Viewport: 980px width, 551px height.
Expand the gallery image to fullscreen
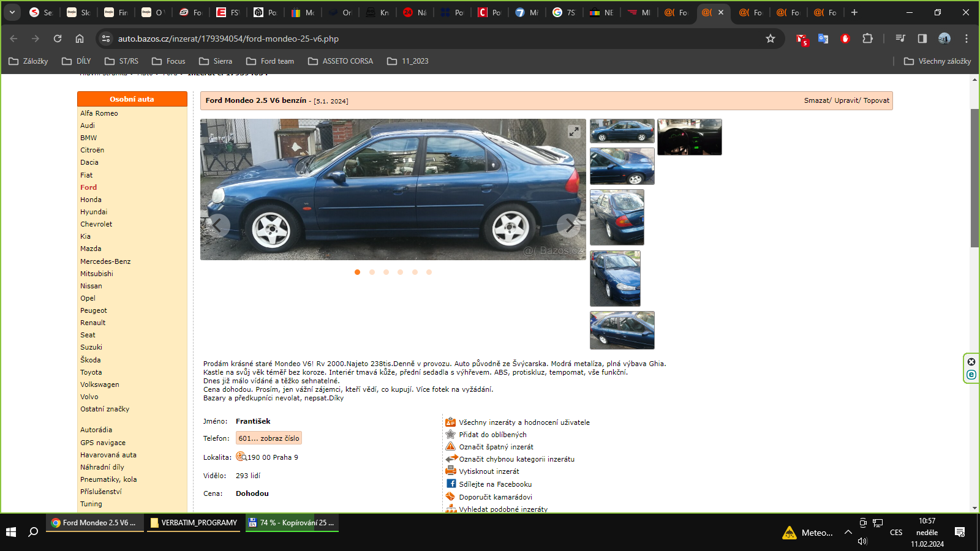coord(574,132)
